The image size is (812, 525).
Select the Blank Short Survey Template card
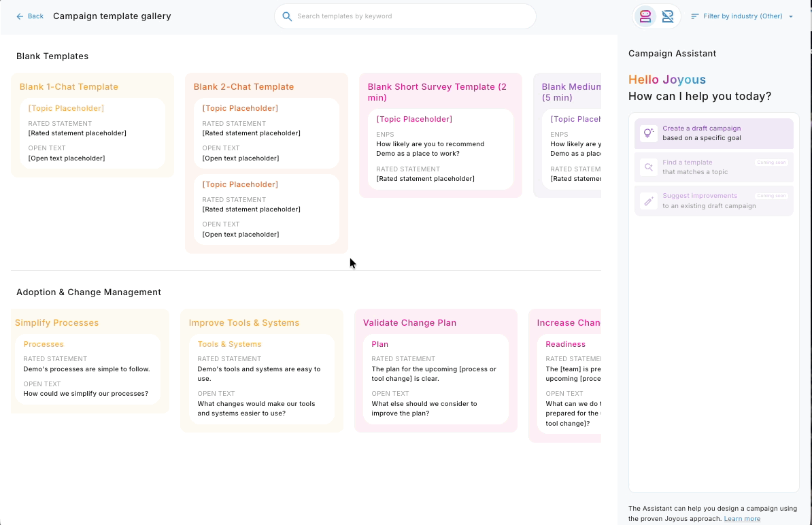click(441, 135)
